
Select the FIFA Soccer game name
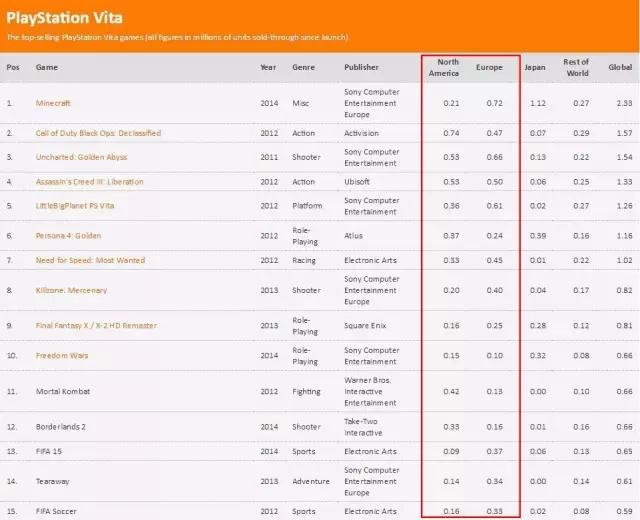[x=56, y=511]
